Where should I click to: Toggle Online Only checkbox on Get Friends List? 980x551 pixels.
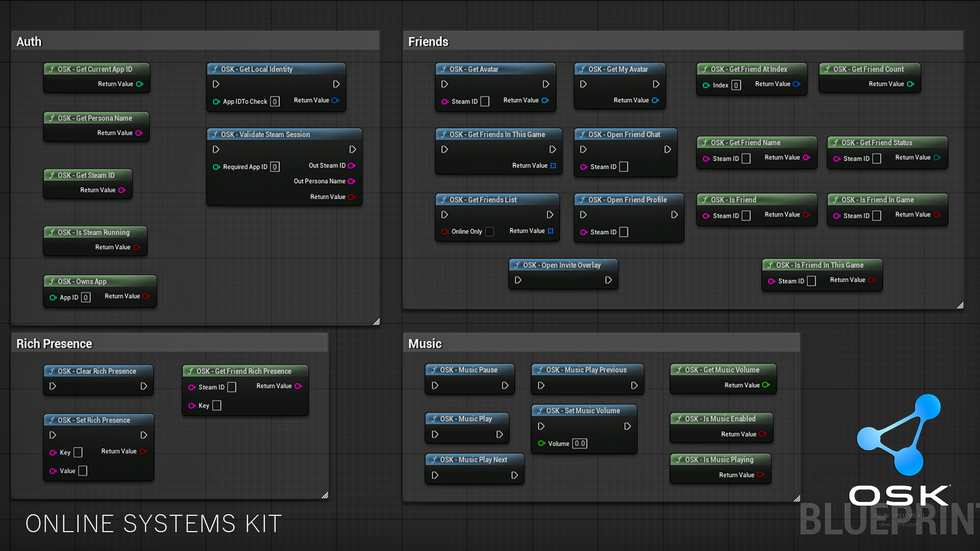pyautogui.click(x=489, y=232)
